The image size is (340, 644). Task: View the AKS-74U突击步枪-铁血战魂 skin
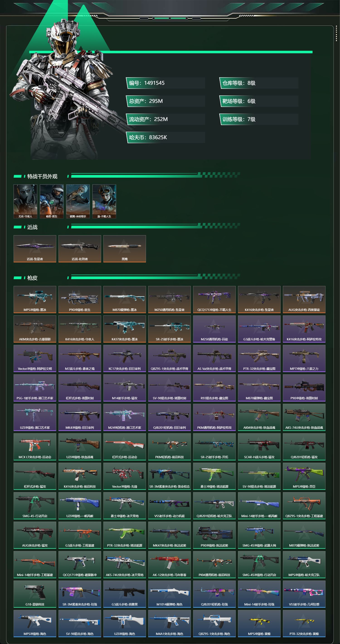pyautogui.click(x=304, y=417)
